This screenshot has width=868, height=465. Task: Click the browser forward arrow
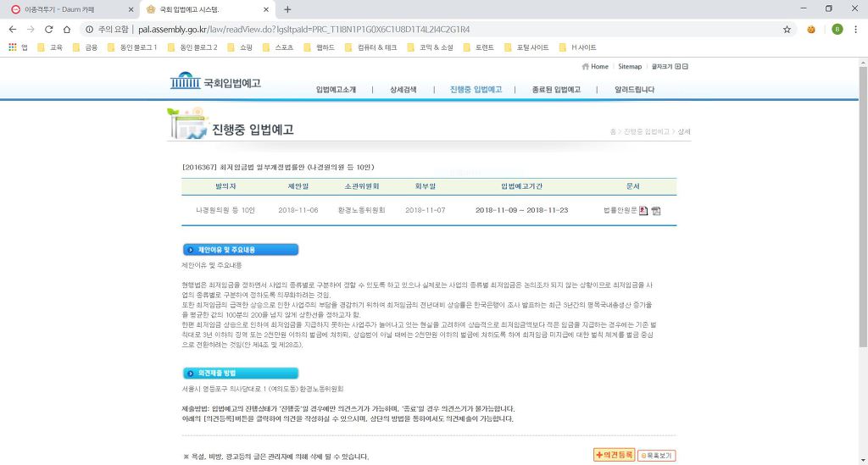pos(31,30)
